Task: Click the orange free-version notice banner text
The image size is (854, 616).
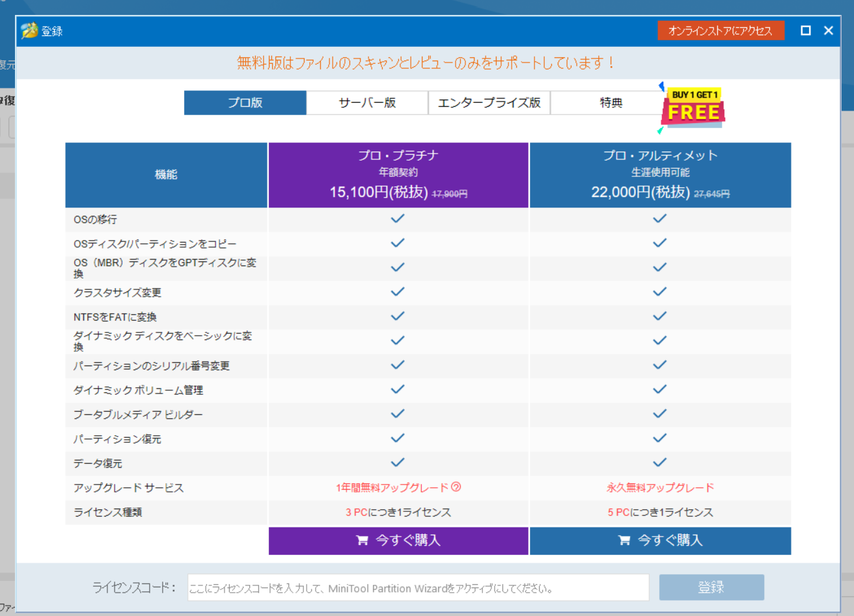Action: point(426,63)
